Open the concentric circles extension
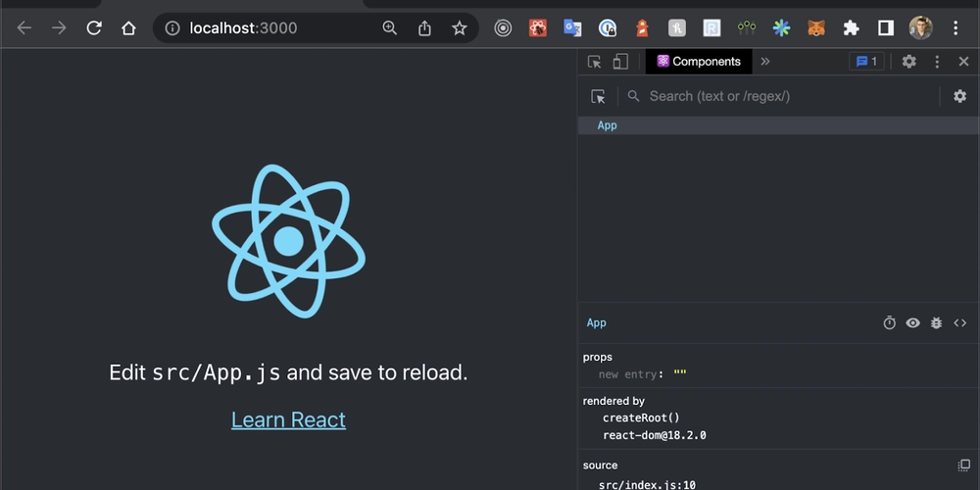The height and width of the screenshot is (490, 980). pyautogui.click(x=503, y=28)
